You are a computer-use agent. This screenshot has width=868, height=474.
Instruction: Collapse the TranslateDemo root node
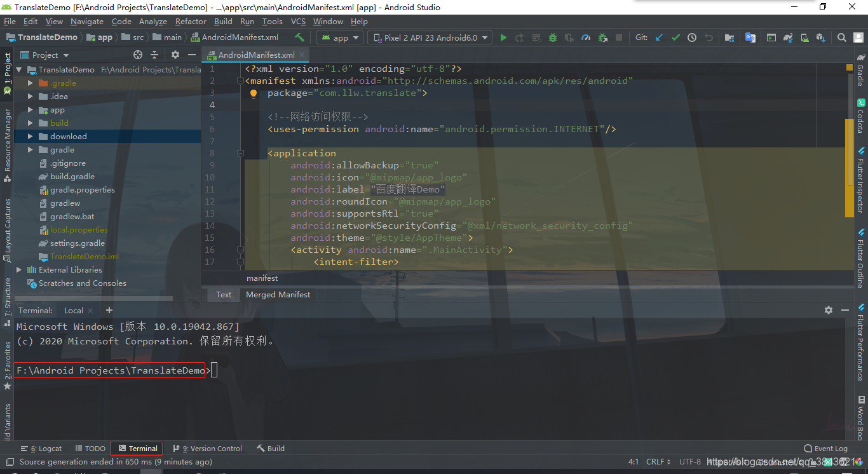coord(19,69)
